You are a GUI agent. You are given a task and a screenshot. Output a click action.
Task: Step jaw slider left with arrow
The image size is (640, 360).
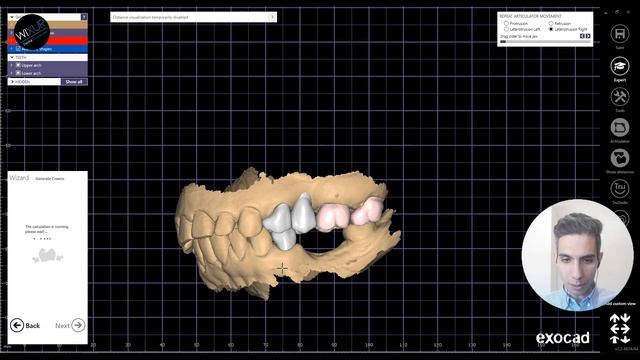pos(582,36)
